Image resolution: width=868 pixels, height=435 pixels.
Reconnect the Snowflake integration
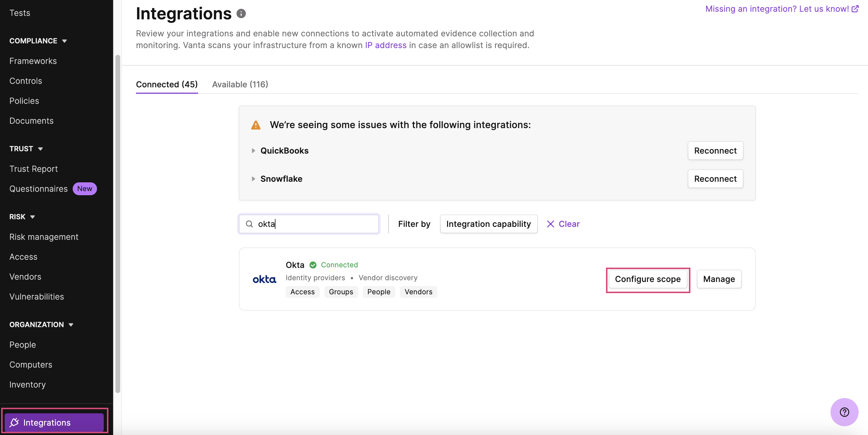(x=715, y=179)
